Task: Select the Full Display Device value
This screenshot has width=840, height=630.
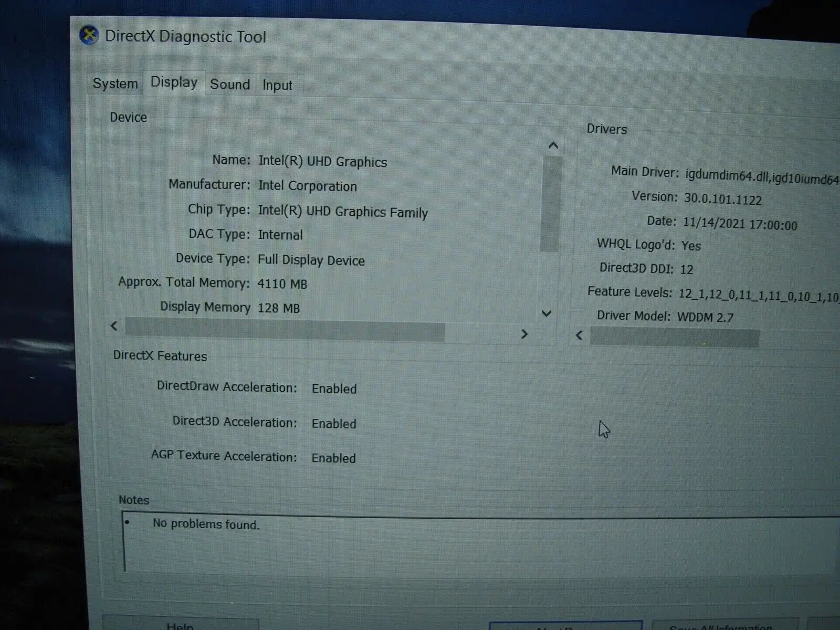Action: [x=311, y=260]
